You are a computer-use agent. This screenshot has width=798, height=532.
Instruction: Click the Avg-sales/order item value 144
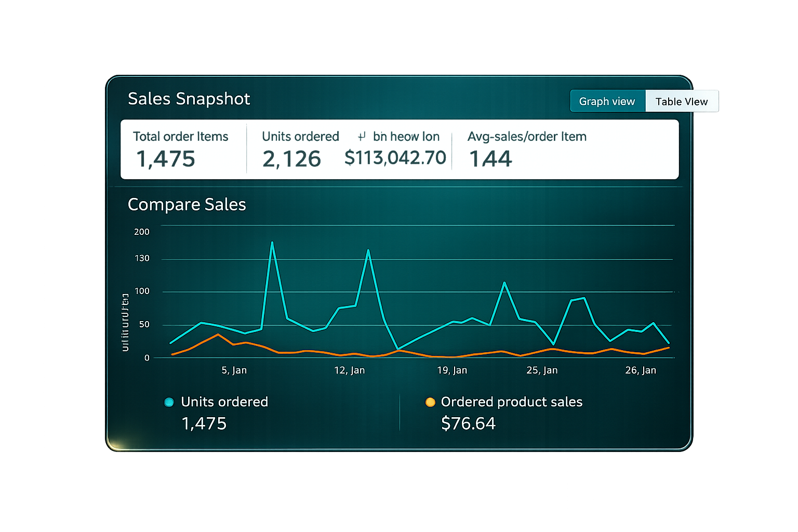click(x=490, y=159)
